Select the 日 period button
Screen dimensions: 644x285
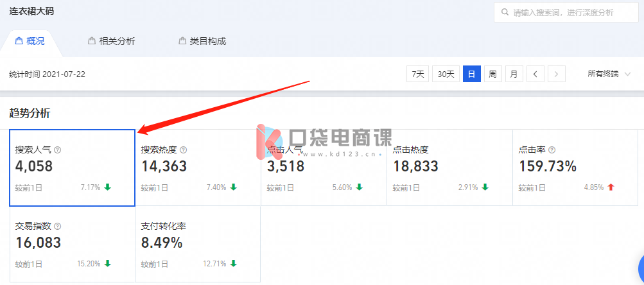(x=471, y=74)
